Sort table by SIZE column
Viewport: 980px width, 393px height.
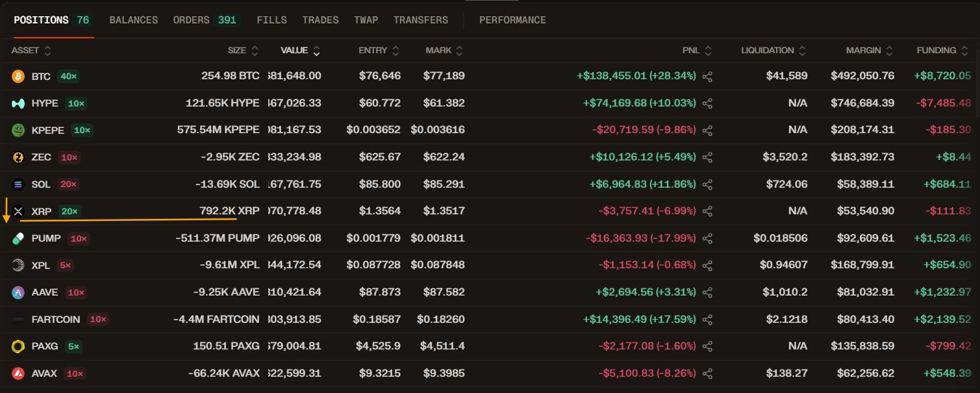pyautogui.click(x=244, y=51)
